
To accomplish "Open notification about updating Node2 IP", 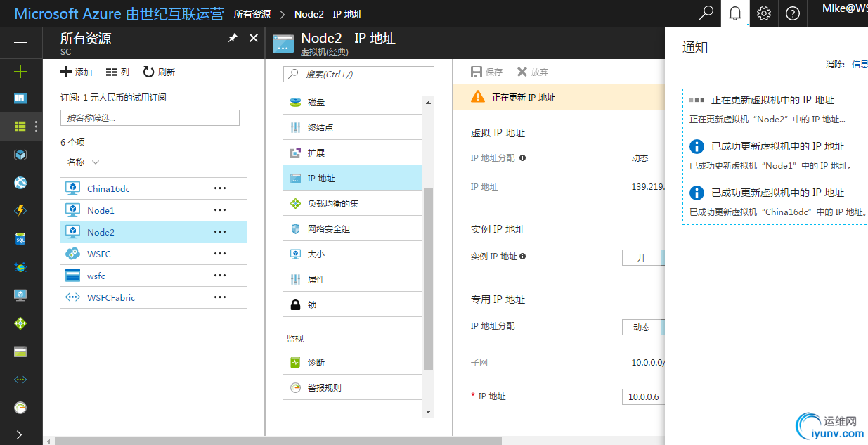I will point(777,109).
